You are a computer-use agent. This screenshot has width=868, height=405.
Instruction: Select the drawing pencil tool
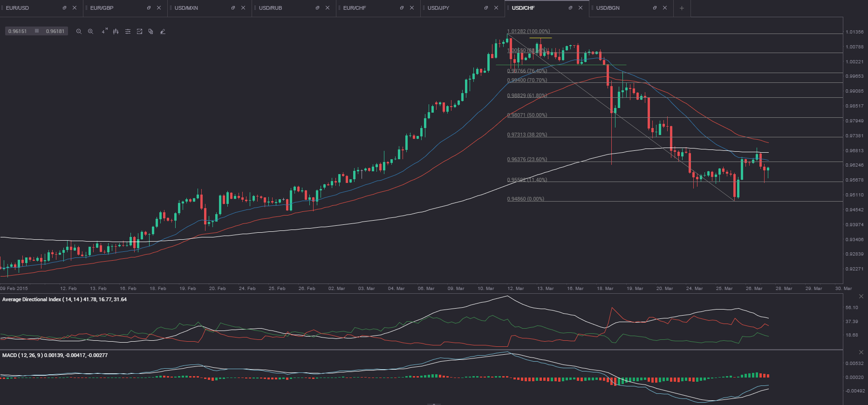pos(163,32)
